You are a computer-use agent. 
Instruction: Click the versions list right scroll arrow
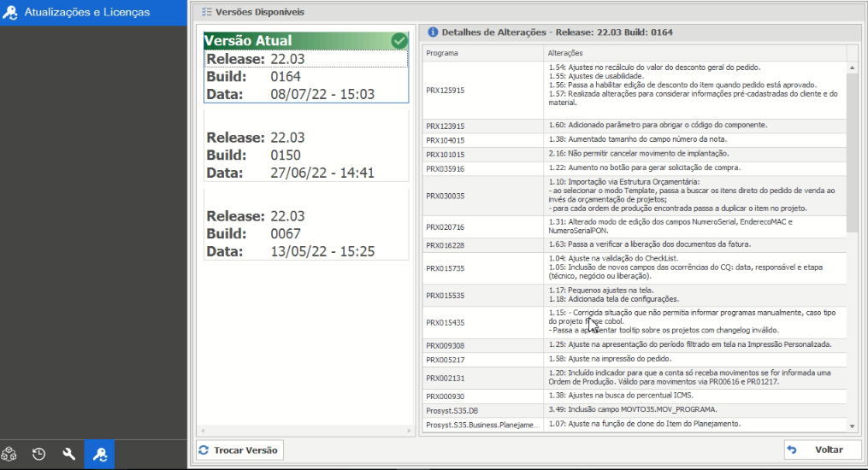tap(409, 430)
